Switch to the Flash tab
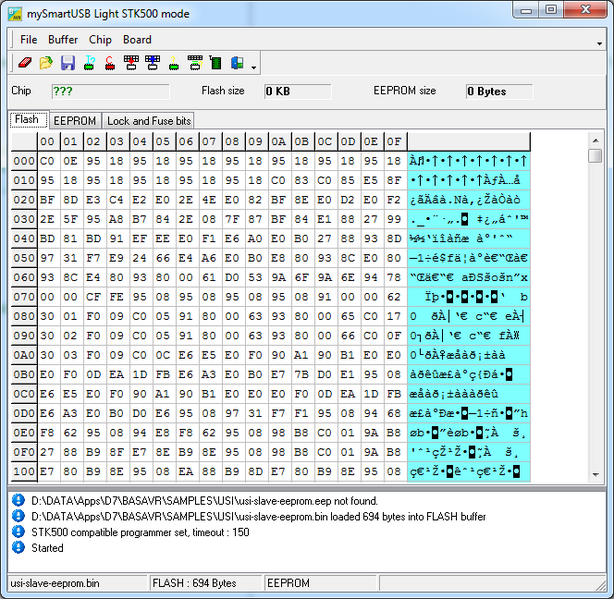Screen dimensions: 614x599 click(x=27, y=119)
